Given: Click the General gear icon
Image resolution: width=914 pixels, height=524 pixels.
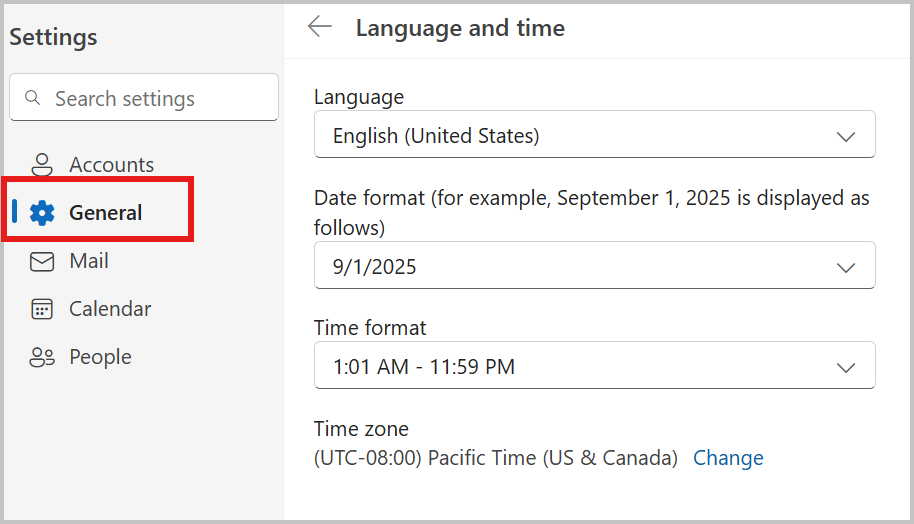Looking at the screenshot, I should pos(42,213).
